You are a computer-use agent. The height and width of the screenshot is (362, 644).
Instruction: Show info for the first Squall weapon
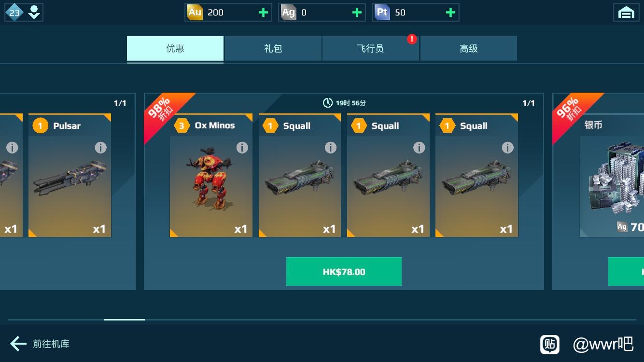330,148
